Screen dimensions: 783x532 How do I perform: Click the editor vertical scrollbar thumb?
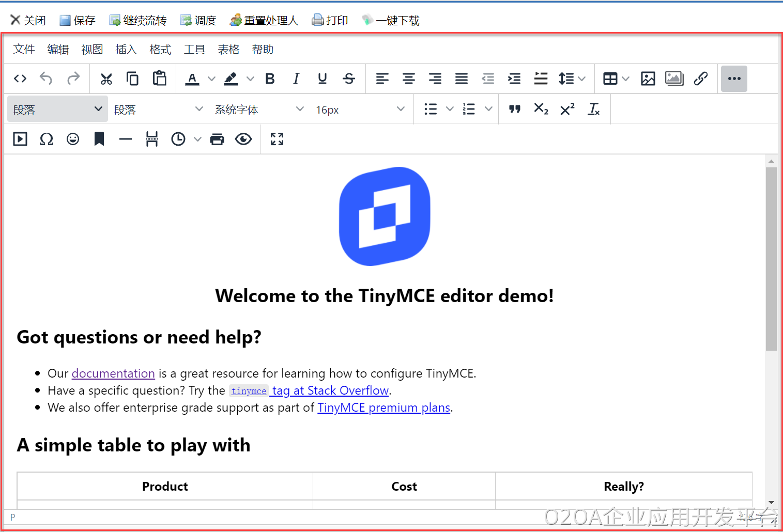[x=771, y=258]
